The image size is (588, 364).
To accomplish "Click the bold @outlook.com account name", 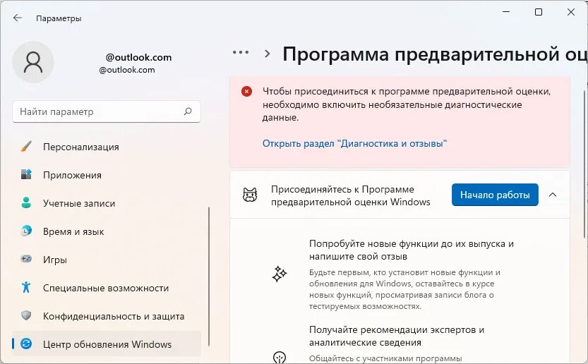I will 138,57.
